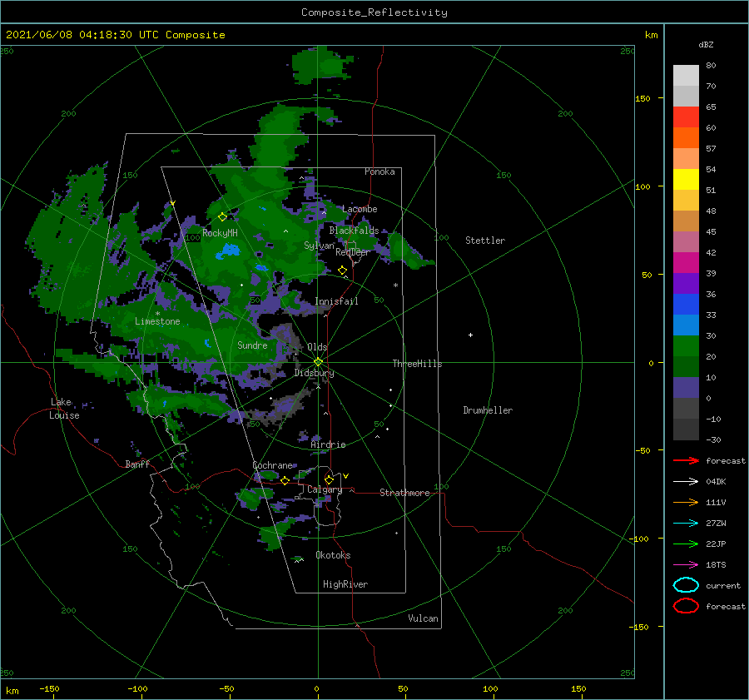
Task: Click the yellow diamond marker near Cochrane
Action: (285, 480)
